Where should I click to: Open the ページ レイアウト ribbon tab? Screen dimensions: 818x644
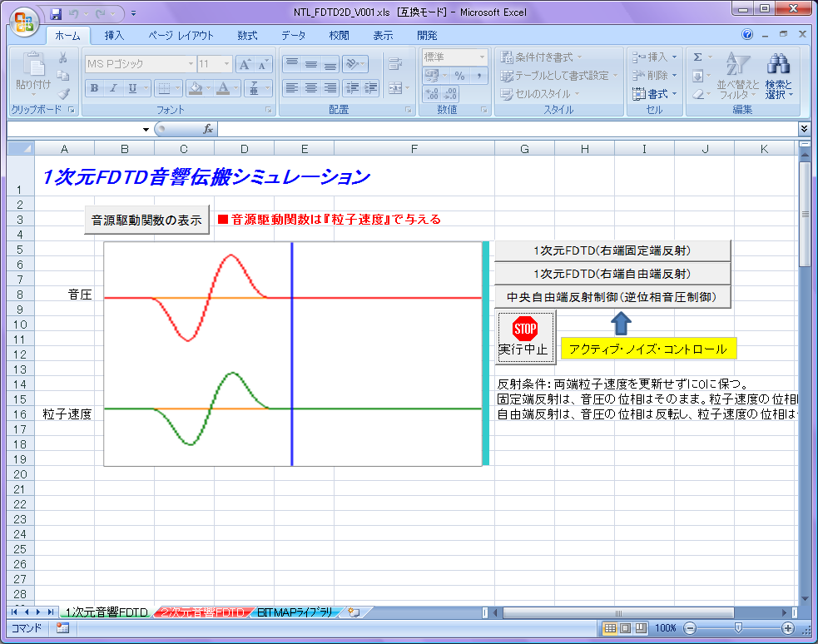click(181, 36)
